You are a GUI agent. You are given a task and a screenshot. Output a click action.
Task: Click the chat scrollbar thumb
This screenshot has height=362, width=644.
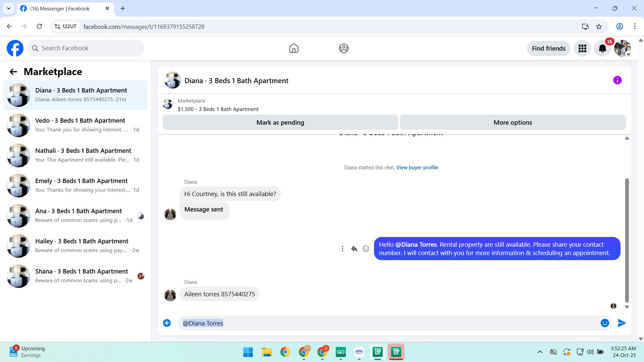click(x=627, y=240)
